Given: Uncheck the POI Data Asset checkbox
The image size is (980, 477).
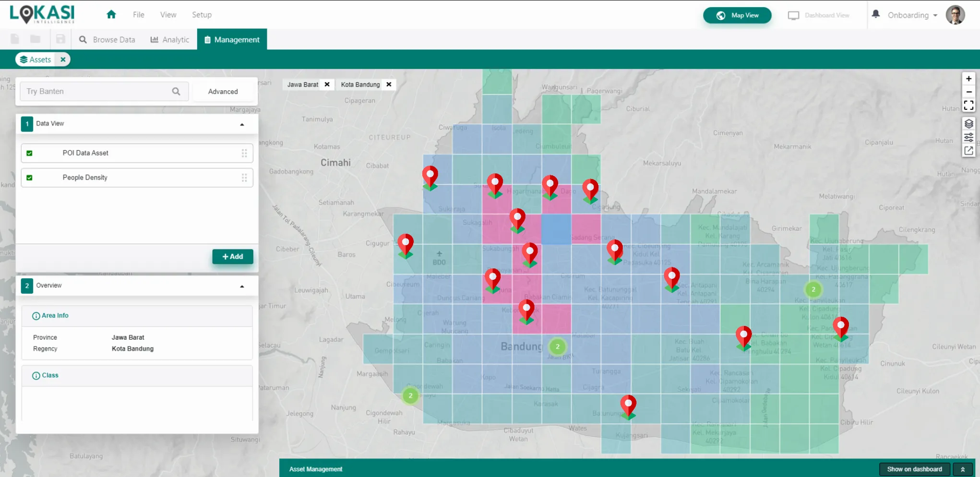Looking at the screenshot, I should (x=30, y=153).
